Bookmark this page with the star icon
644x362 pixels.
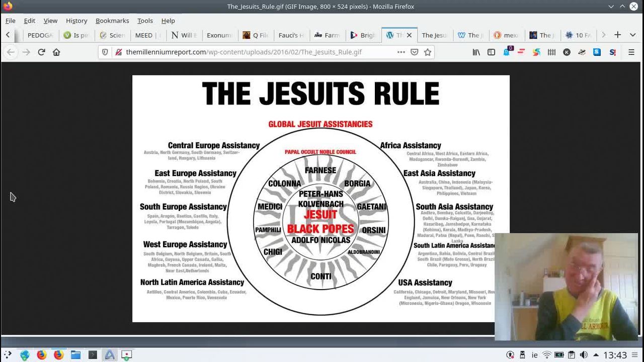point(428,52)
